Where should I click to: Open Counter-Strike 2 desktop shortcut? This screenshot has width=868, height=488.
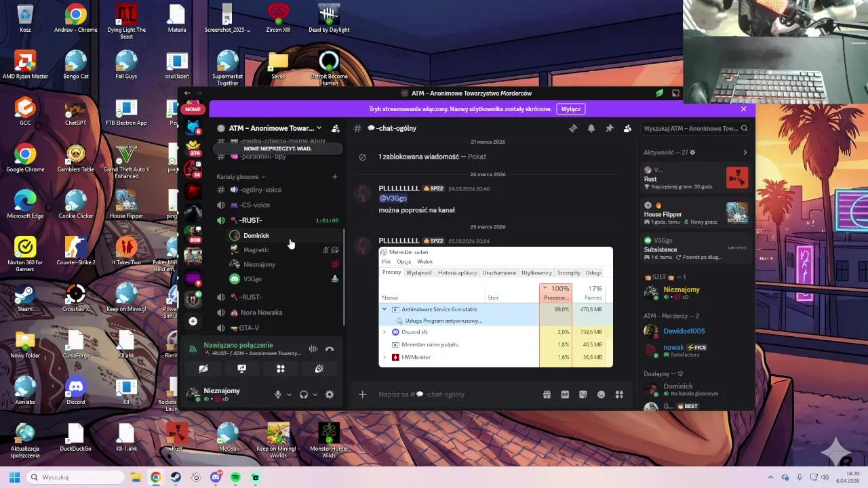pos(75,251)
